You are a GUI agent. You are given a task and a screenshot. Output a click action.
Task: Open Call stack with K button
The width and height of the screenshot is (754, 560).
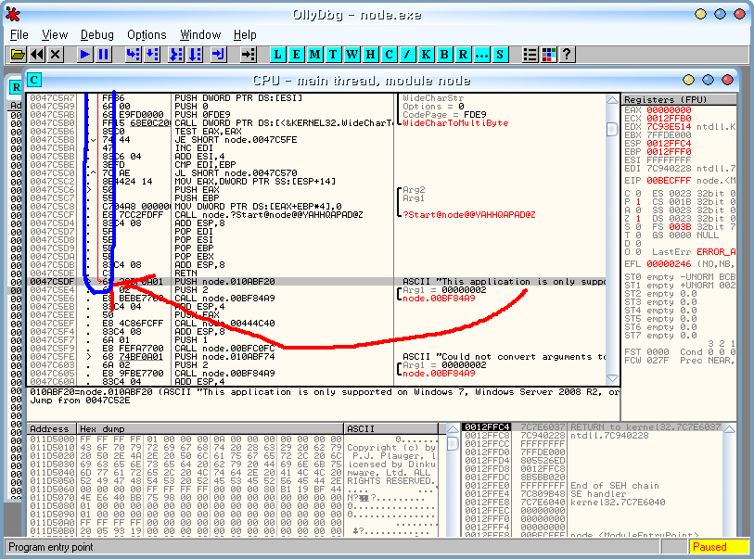426,55
